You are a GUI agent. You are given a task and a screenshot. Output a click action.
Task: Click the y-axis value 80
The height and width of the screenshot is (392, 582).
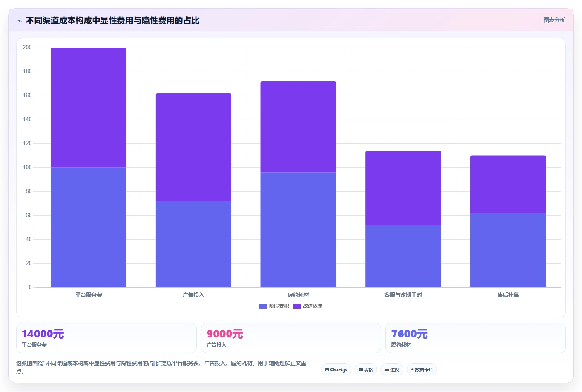click(29, 191)
